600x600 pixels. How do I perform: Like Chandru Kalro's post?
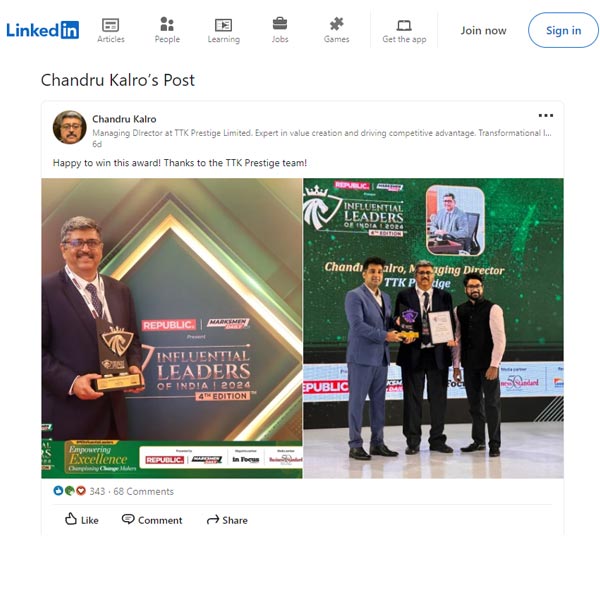[82, 520]
